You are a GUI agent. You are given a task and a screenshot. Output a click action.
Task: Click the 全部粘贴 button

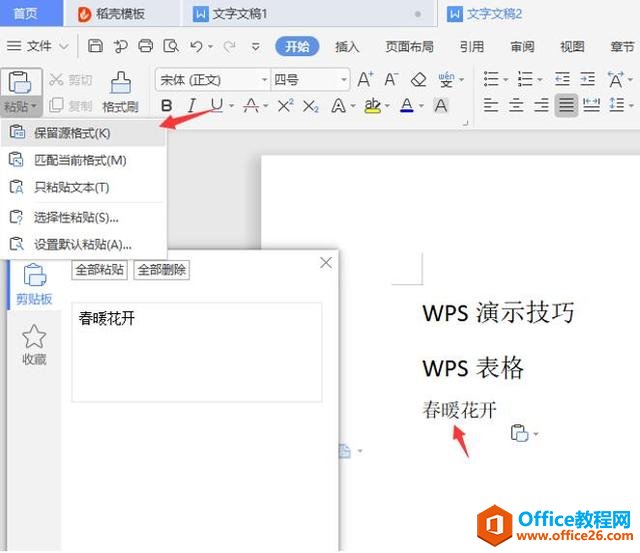click(100, 270)
